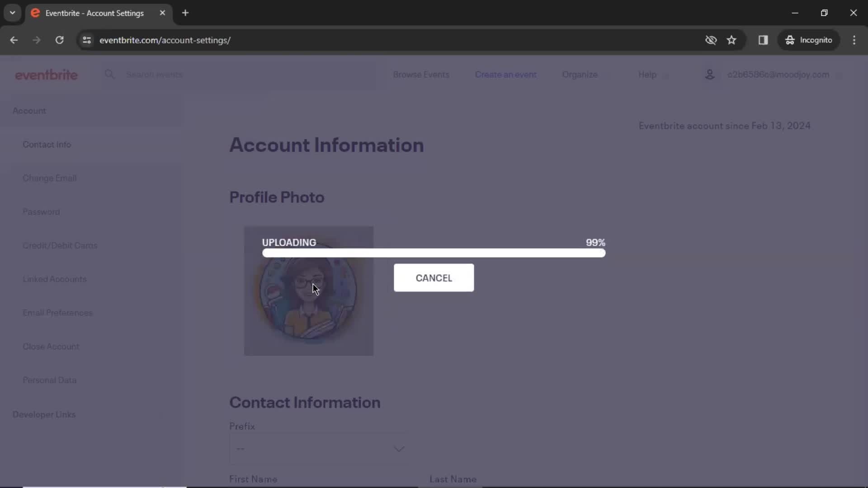
Task: Go forward in browser history
Action: [37, 40]
